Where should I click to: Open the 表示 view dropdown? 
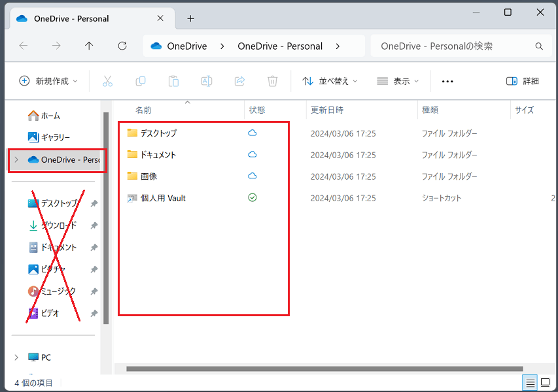(398, 82)
